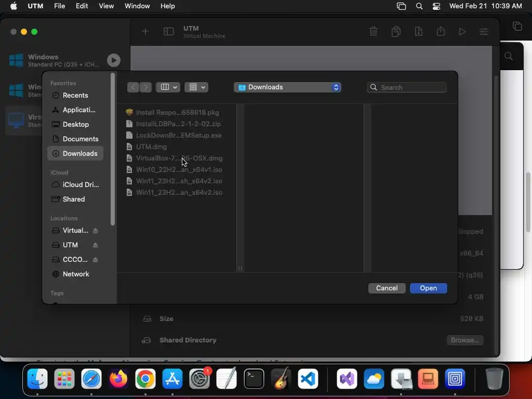The height and width of the screenshot is (399, 532).
Task: Open the grouping options dropdown
Action: (x=196, y=87)
